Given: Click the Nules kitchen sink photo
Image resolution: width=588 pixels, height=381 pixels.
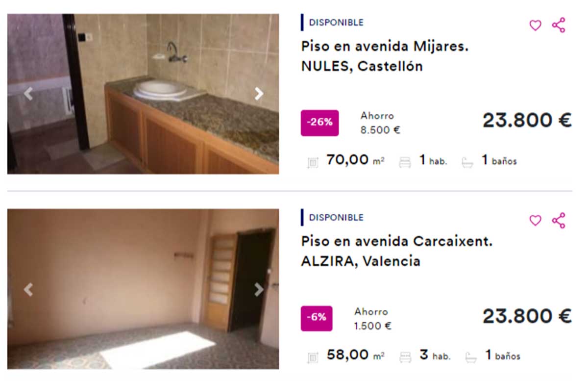Looking at the screenshot, I should pyautogui.click(x=143, y=94).
